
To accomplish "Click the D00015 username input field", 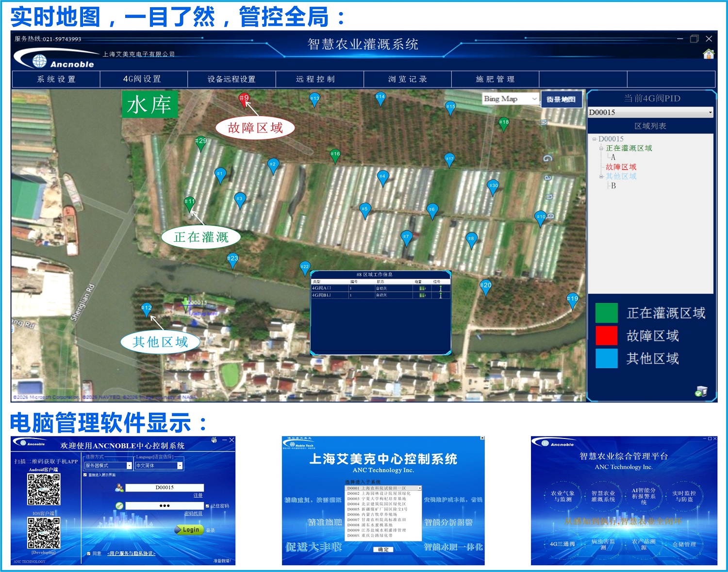I will click(165, 488).
